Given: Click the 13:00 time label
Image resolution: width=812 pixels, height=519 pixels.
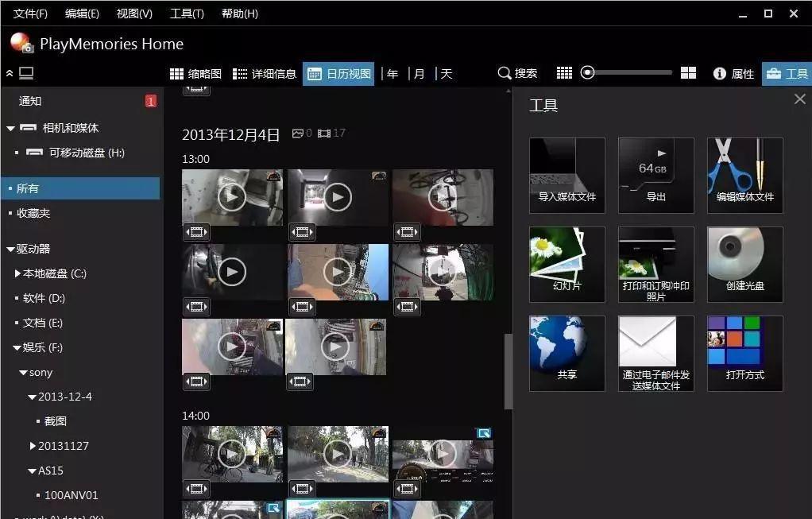Looking at the screenshot, I should [x=195, y=159].
